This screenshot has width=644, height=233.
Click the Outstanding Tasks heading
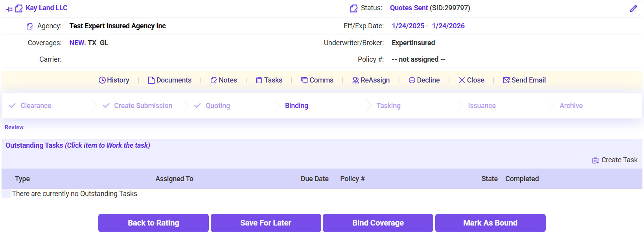click(x=78, y=145)
